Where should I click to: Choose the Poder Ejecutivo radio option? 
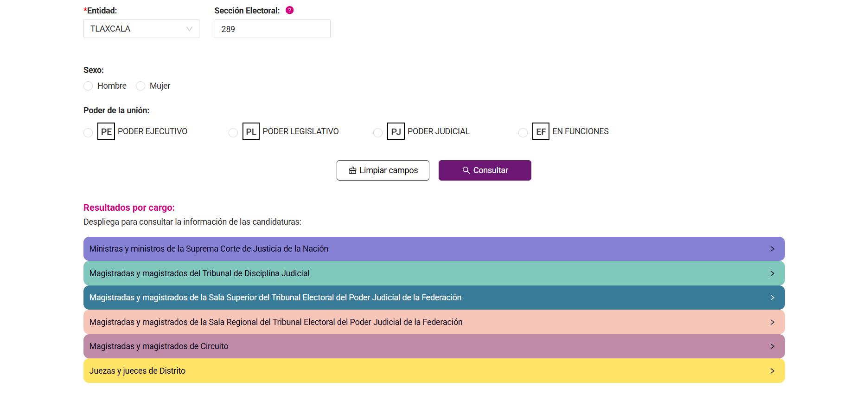point(88,133)
